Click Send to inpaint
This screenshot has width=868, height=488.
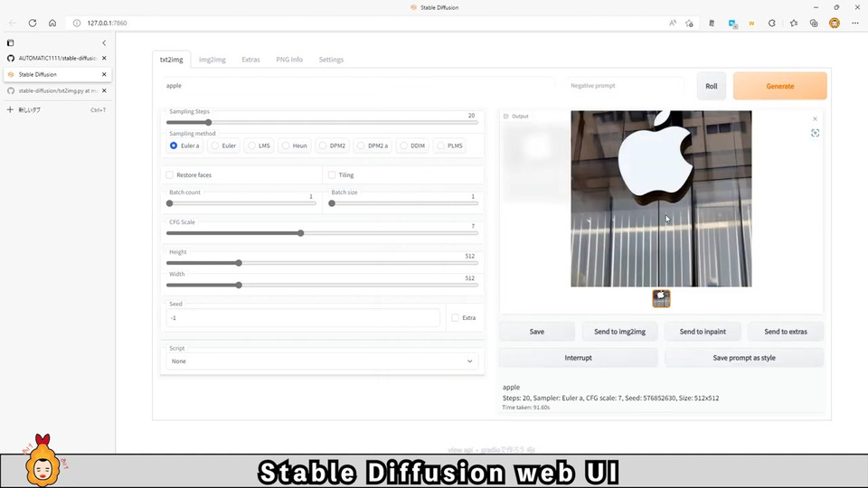703,332
